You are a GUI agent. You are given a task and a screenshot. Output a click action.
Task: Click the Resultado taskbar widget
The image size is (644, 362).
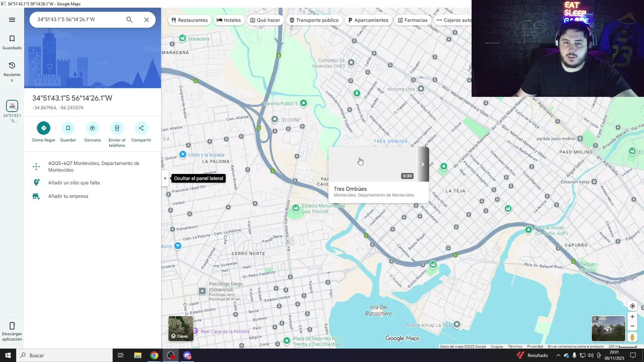(533, 355)
